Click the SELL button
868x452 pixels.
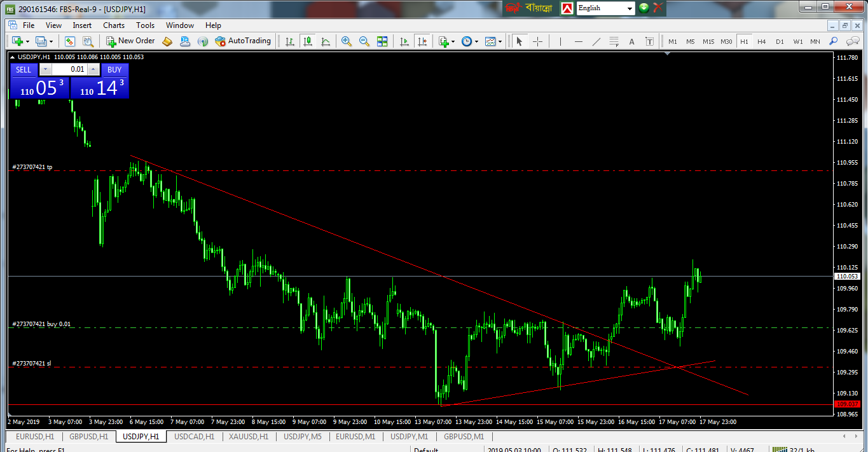pyautogui.click(x=24, y=69)
